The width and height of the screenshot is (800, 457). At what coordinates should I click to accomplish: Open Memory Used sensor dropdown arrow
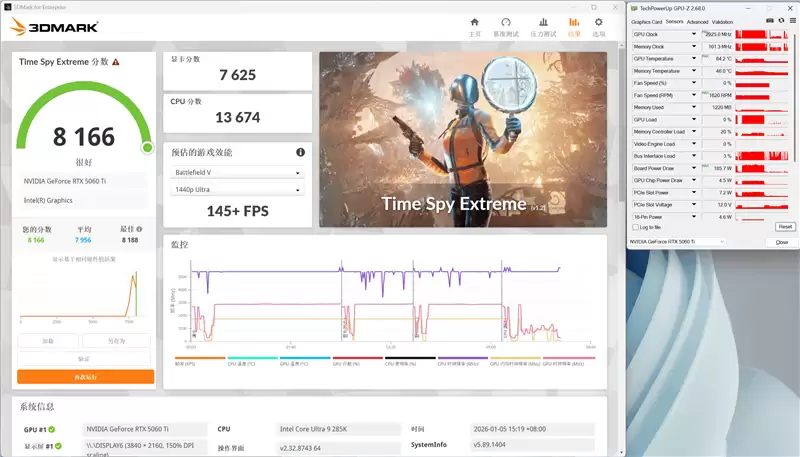click(x=694, y=107)
